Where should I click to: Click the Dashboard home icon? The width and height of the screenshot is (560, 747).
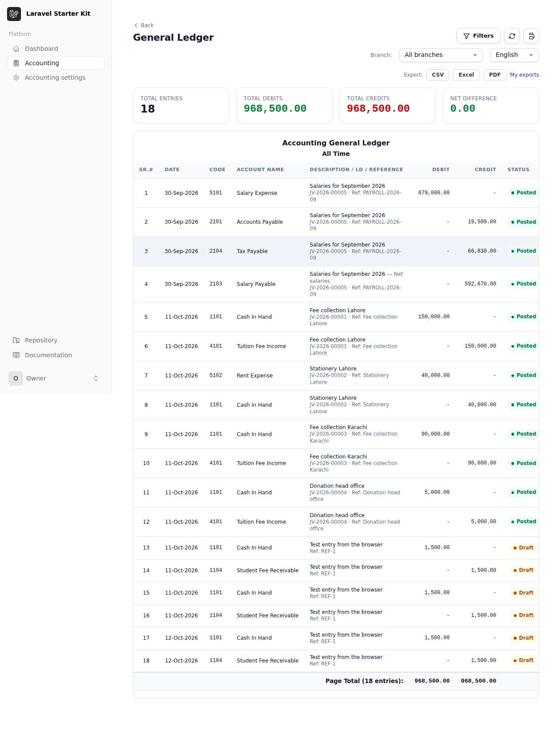(16, 49)
